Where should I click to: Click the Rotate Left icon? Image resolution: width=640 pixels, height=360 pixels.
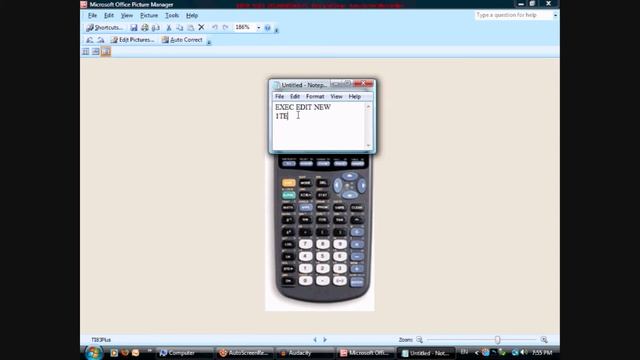(x=90, y=40)
